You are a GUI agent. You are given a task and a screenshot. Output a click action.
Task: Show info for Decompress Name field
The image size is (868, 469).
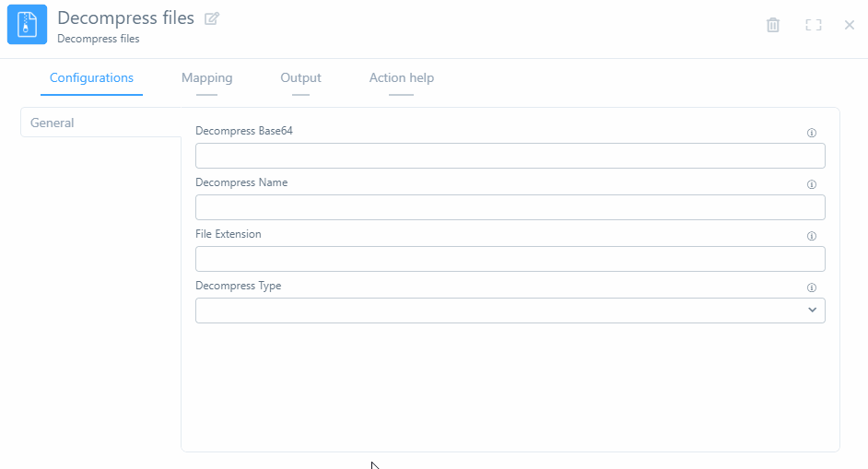[812, 184]
